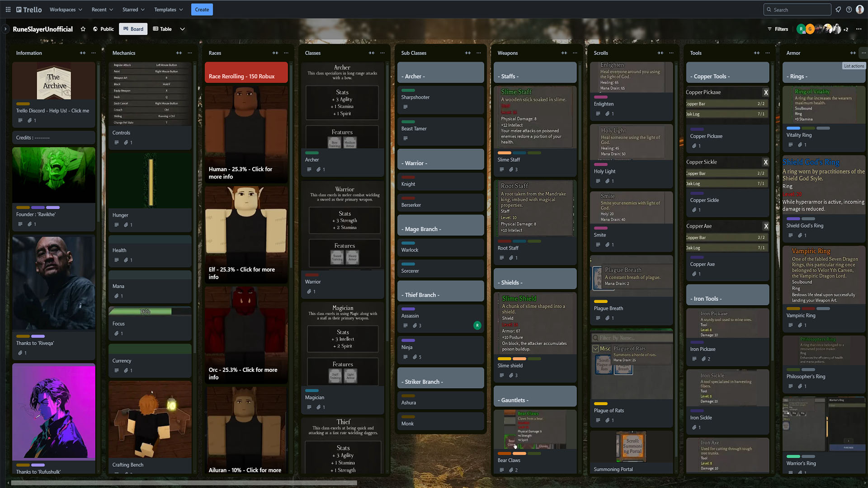The width and height of the screenshot is (868, 488).
Task: Click the star icon next to board name
Action: 84,28
